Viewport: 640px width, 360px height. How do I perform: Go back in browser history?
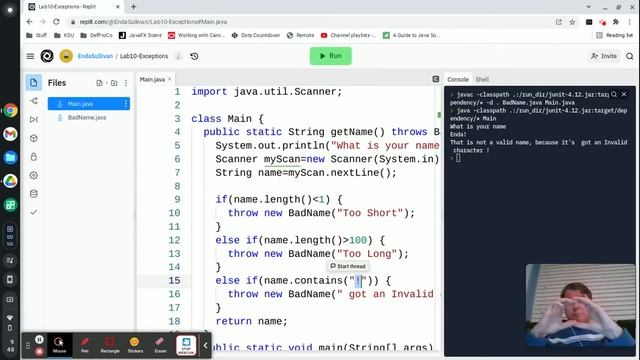point(29,22)
